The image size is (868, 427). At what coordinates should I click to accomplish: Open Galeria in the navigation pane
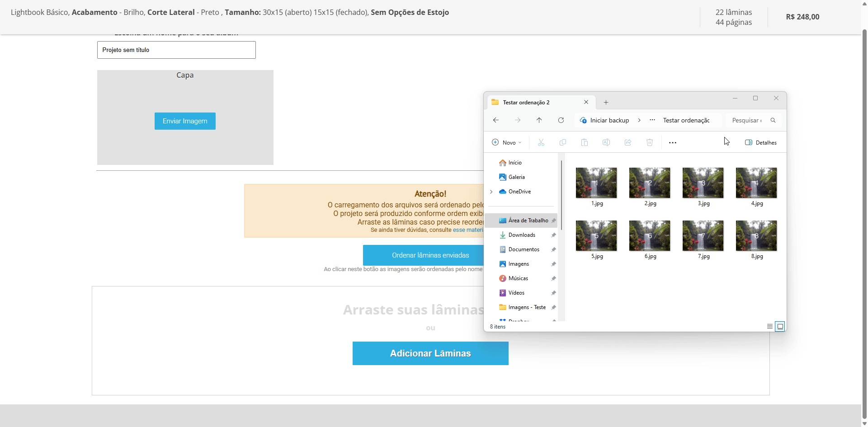point(512,177)
